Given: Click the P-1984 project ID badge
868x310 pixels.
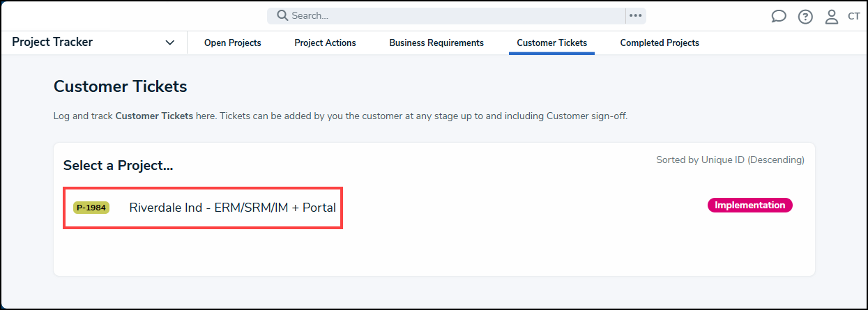Looking at the screenshot, I should tap(91, 208).
